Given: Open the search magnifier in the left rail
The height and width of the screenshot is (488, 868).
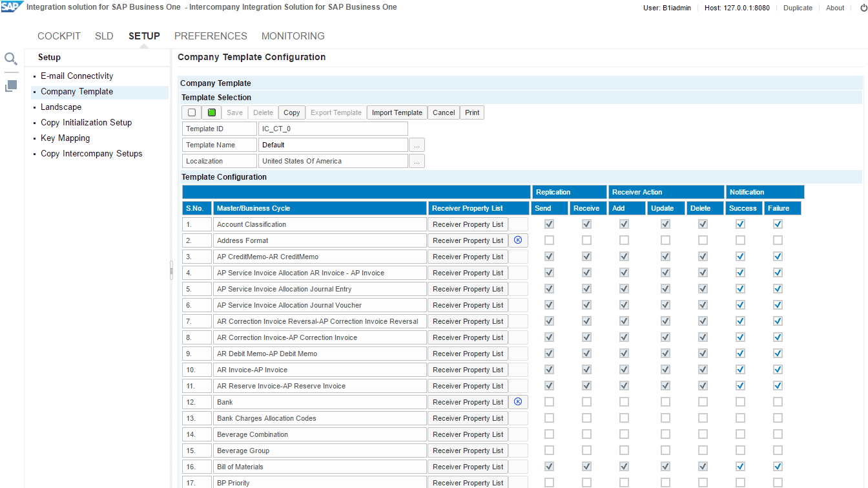Looking at the screenshot, I should 11,59.
